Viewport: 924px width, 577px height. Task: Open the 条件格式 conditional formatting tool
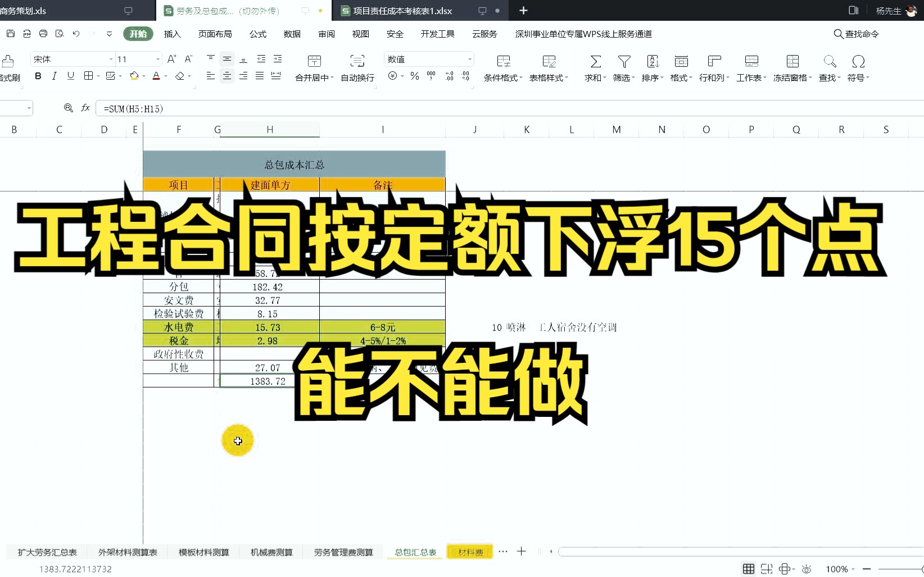coord(501,67)
